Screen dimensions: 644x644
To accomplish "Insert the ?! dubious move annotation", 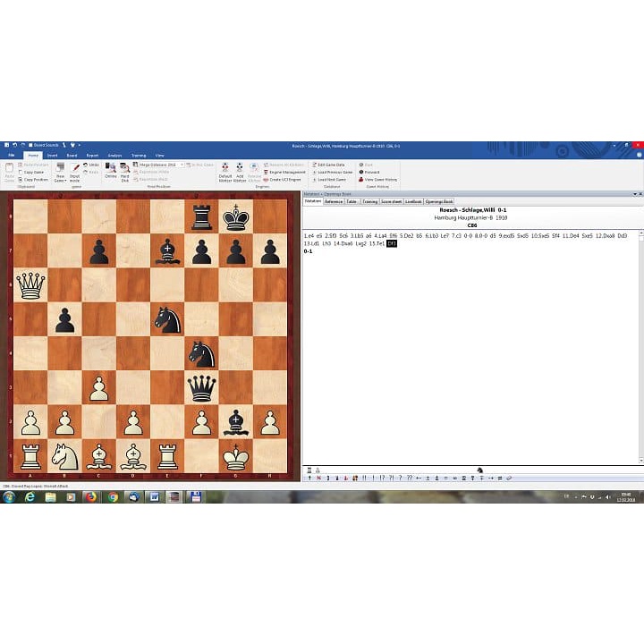I will click(392, 478).
